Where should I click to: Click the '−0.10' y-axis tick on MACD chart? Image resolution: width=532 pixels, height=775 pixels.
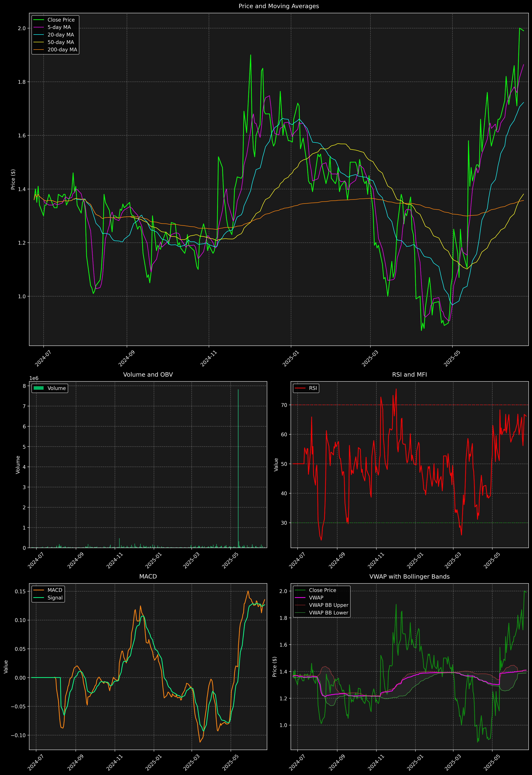tap(18, 735)
